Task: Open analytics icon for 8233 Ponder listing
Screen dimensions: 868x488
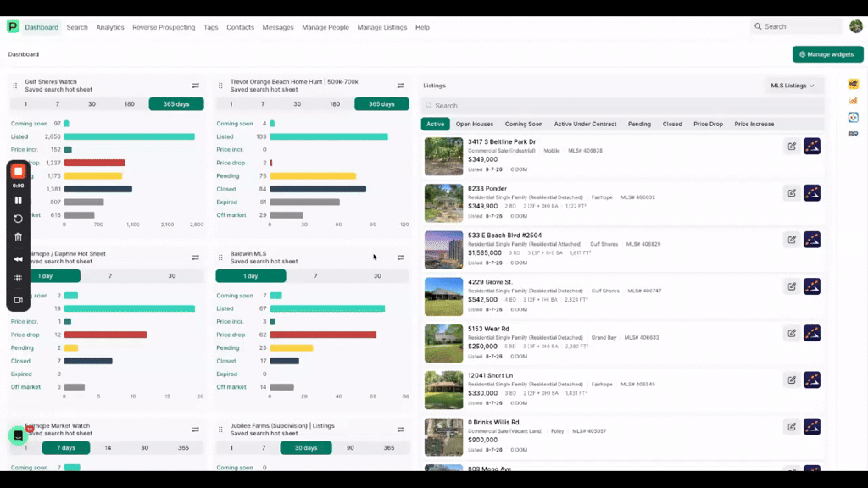Action: pos(812,193)
